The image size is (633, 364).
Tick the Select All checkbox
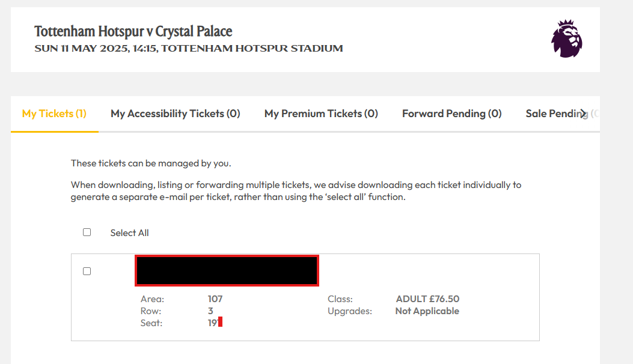(x=87, y=232)
